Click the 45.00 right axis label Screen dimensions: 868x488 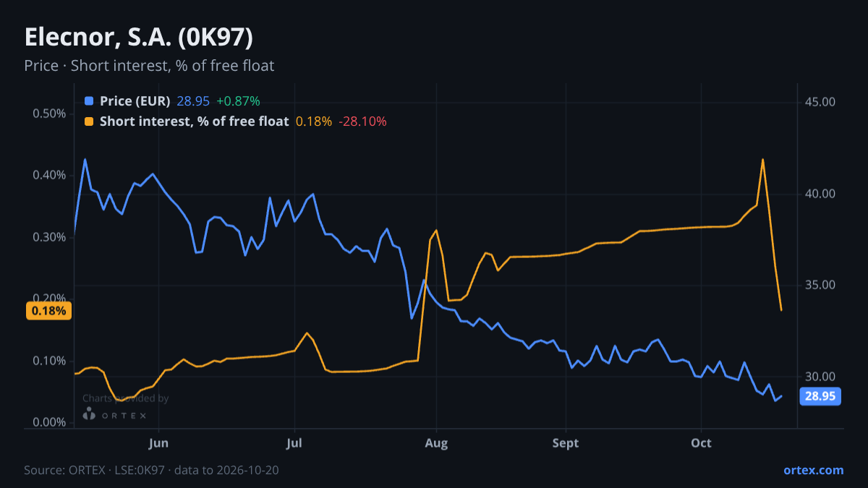[820, 102]
